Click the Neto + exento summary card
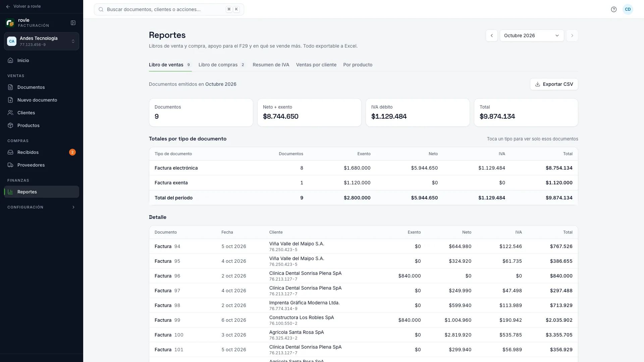 (309, 112)
